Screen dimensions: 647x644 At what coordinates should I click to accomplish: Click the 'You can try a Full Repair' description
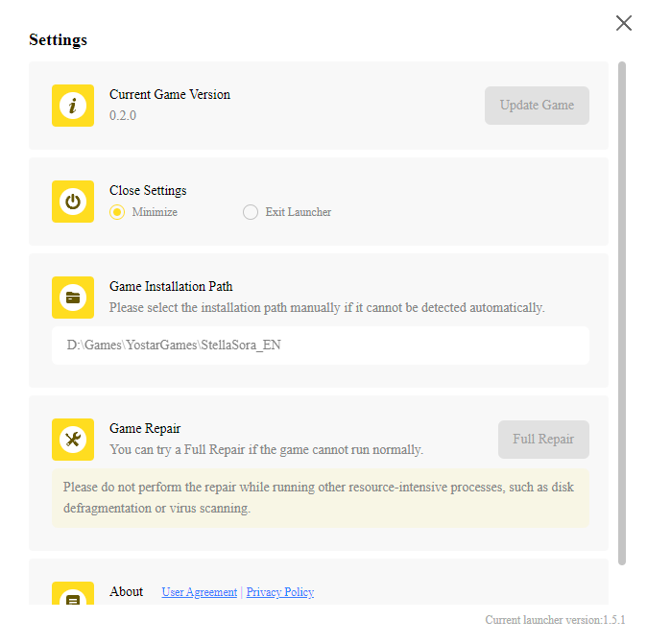[x=266, y=450]
